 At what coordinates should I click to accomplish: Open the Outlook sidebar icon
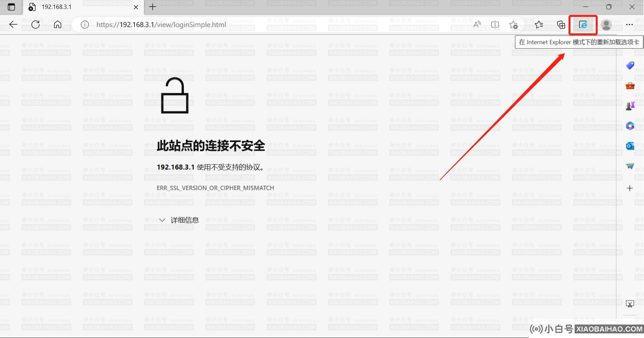click(x=630, y=146)
